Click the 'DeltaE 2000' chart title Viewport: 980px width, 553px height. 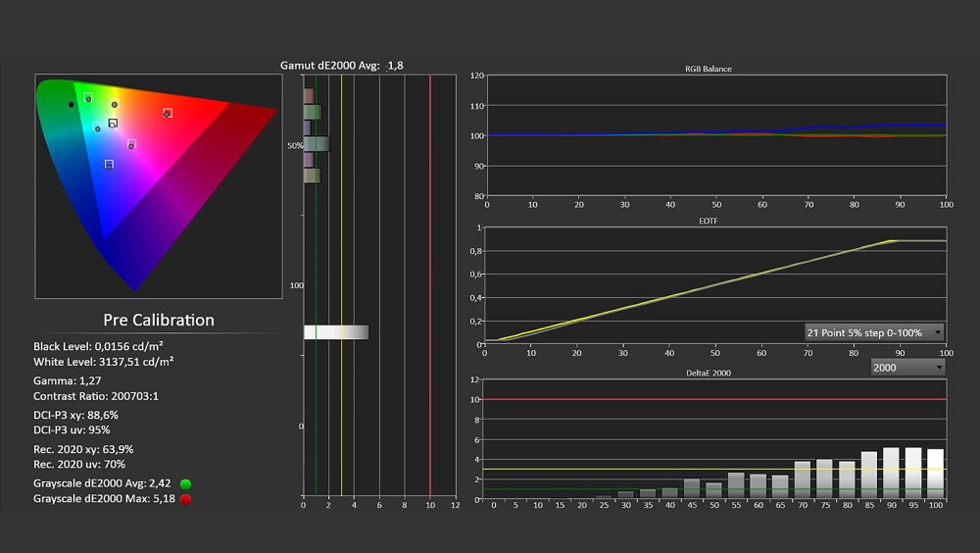709,373
